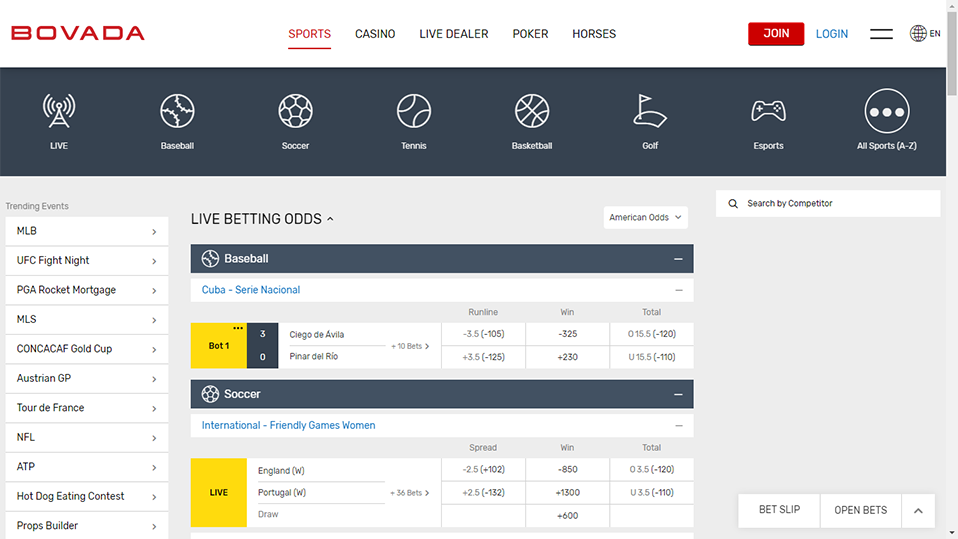Go to the Poker tab
This screenshot has width=958, height=539.
tap(530, 34)
